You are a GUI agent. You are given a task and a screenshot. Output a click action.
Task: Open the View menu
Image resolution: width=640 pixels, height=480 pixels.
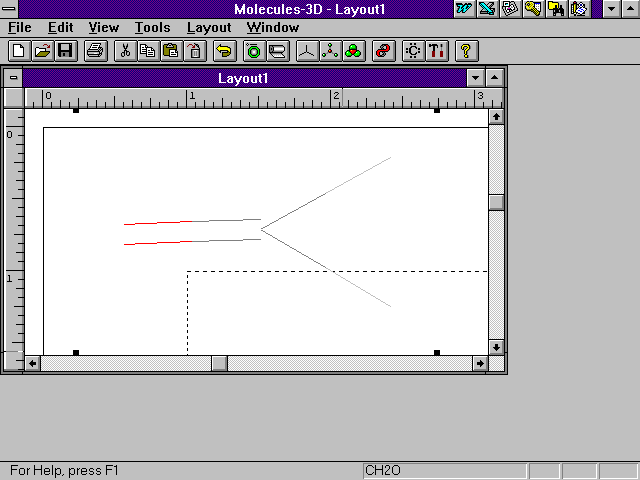point(104,27)
